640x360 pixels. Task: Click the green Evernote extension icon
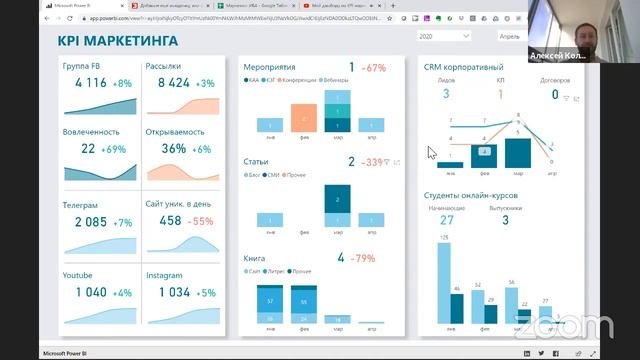tap(438, 18)
